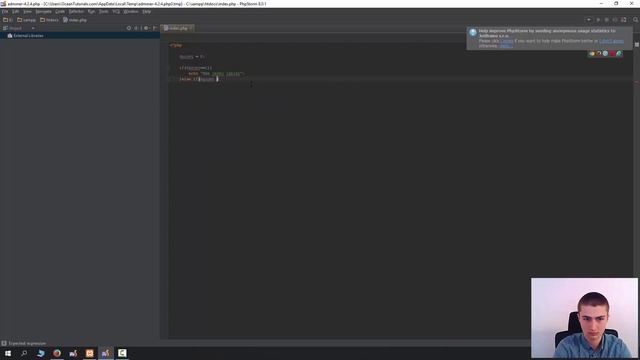Click the Project Structure toolbar icon
The width and height of the screenshot is (640, 360).
pyautogui.click(x=624, y=20)
